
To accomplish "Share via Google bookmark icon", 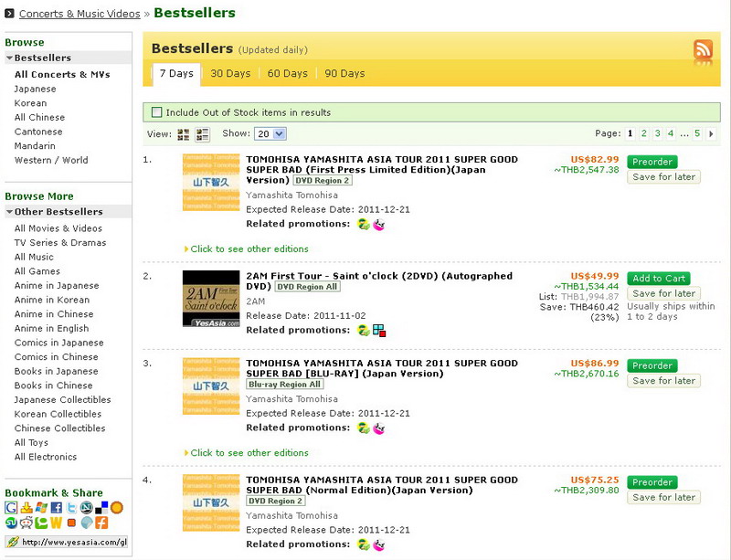I will point(11,507).
